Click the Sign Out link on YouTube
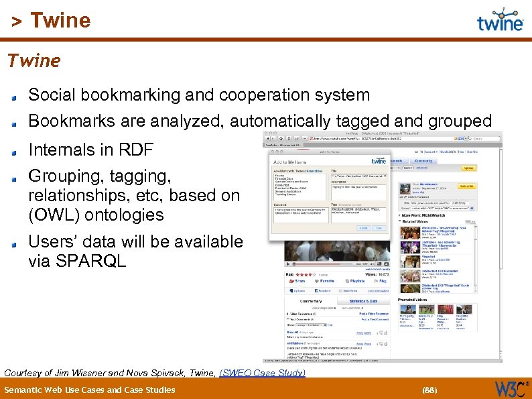Image resolution: width=532 pixels, height=399 pixels. click(x=472, y=152)
